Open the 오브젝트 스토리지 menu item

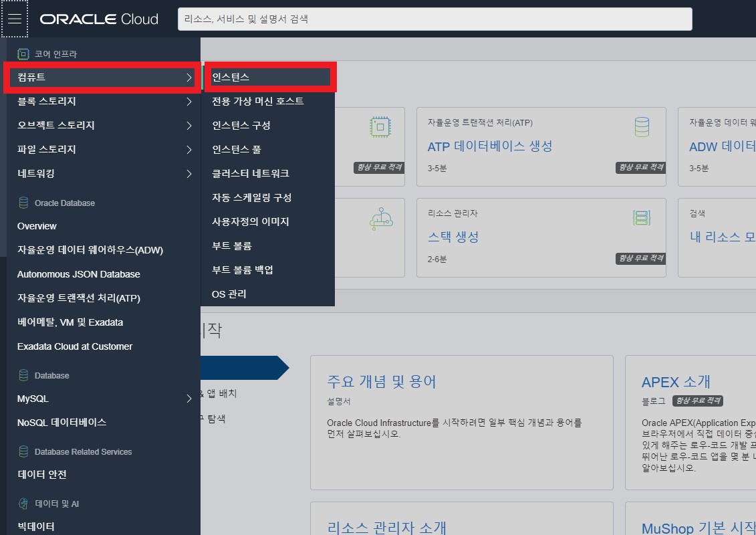point(102,126)
